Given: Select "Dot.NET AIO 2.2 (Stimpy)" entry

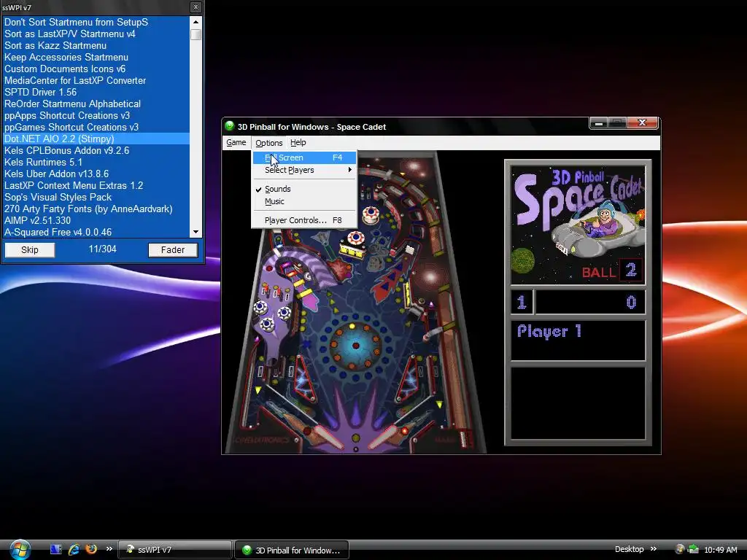Looking at the screenshot, I should coord(96,139).
